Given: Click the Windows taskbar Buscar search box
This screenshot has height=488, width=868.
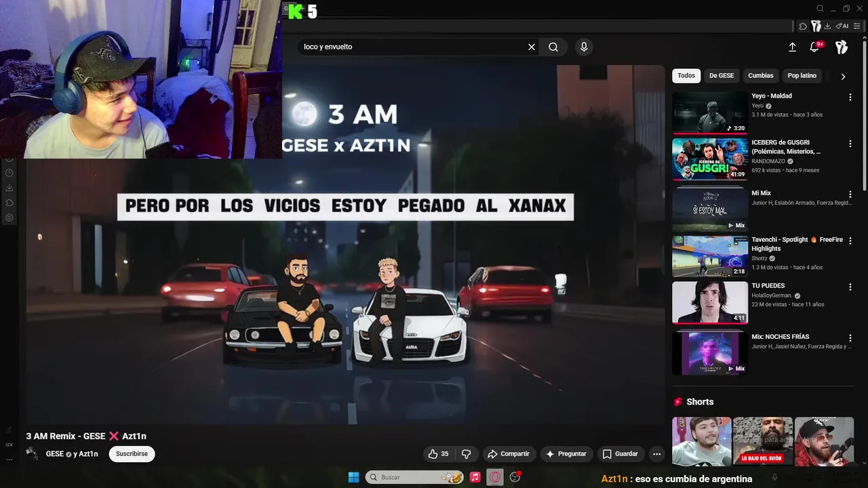Looking at the screenshot, I should click(414, 477).
